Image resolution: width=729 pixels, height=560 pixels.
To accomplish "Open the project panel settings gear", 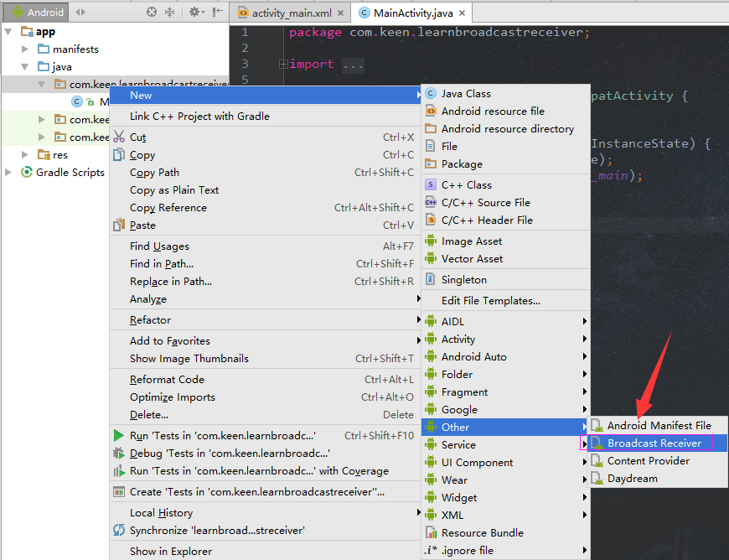I will click(197, 12).
